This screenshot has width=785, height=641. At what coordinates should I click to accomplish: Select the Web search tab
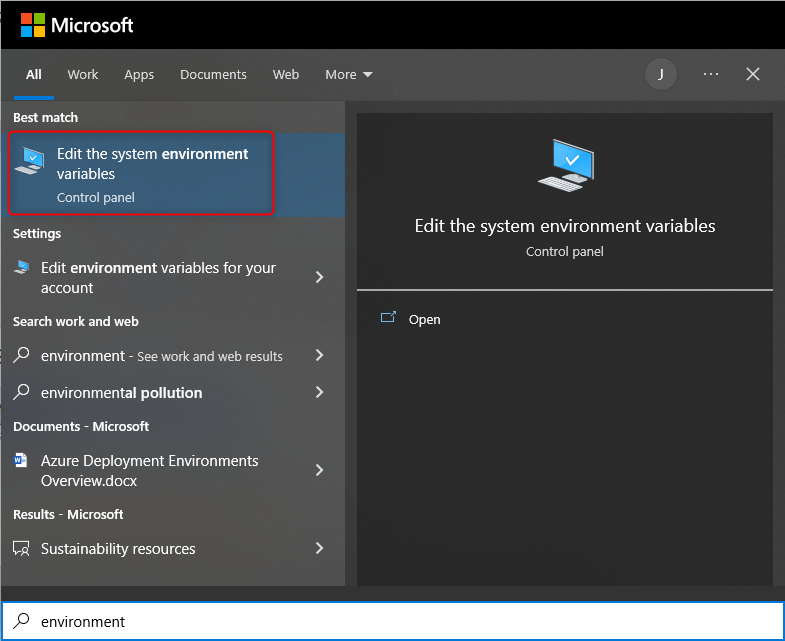coord(286,74)
